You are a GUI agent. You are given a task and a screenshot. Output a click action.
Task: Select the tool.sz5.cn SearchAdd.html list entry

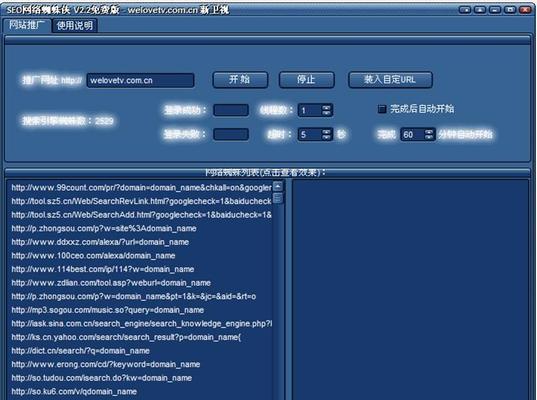tap(141, 215)
